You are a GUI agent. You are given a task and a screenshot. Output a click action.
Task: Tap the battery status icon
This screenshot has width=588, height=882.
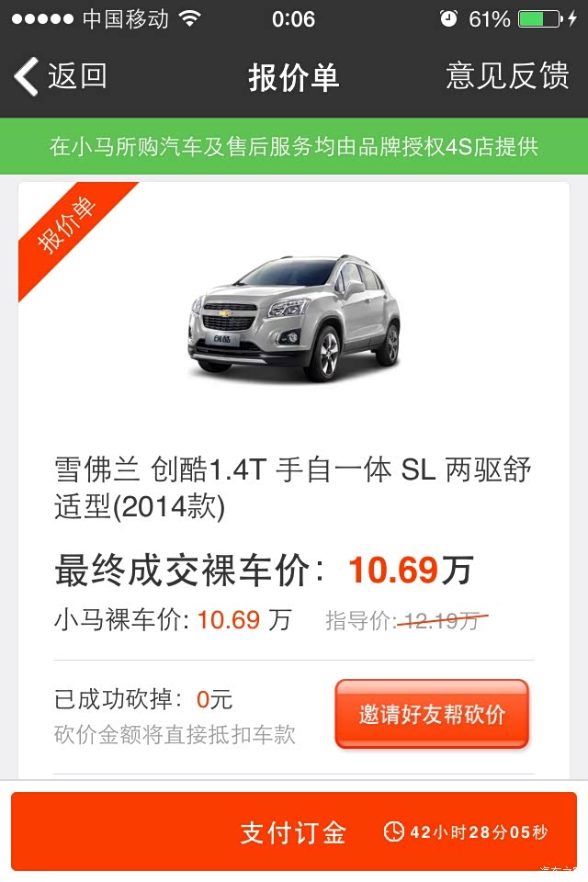pyautogui.click(x=540, y=19)
